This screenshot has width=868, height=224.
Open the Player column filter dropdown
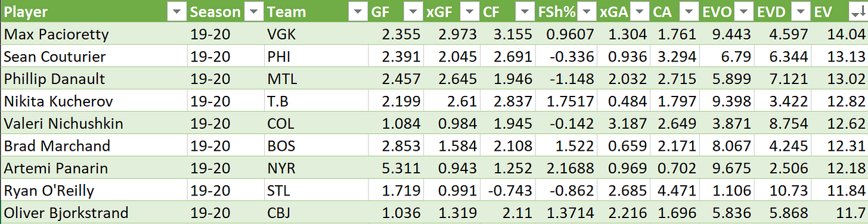[x=178, y=11]
